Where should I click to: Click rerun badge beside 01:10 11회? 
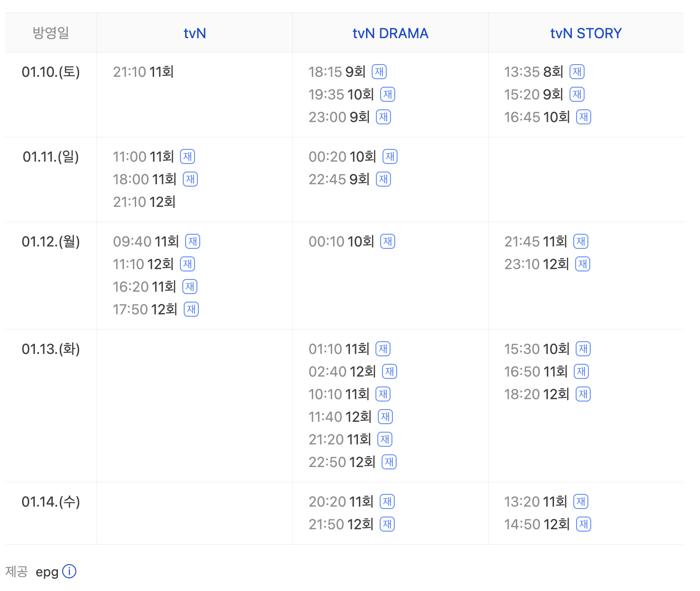coord(383,349)
